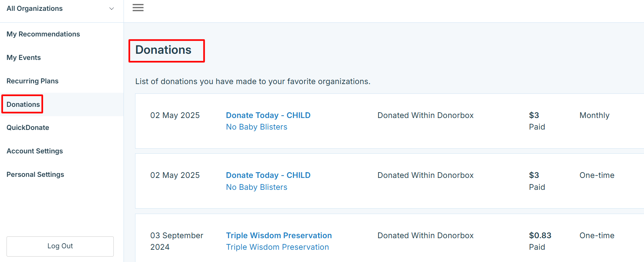Select the 02 May 2025 monthly donation row
Viewport: 644px width, 262px height.
click(175, 115)
